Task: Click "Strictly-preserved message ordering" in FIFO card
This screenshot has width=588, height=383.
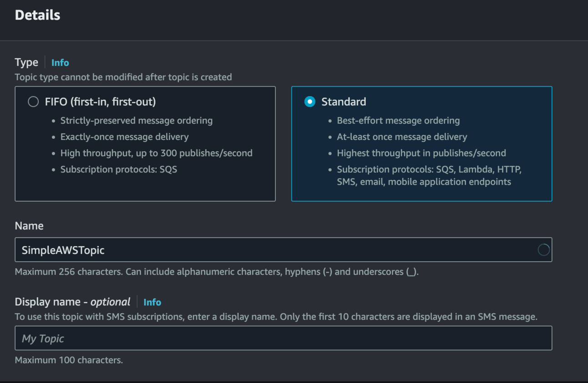Action: tap(137, 121)
